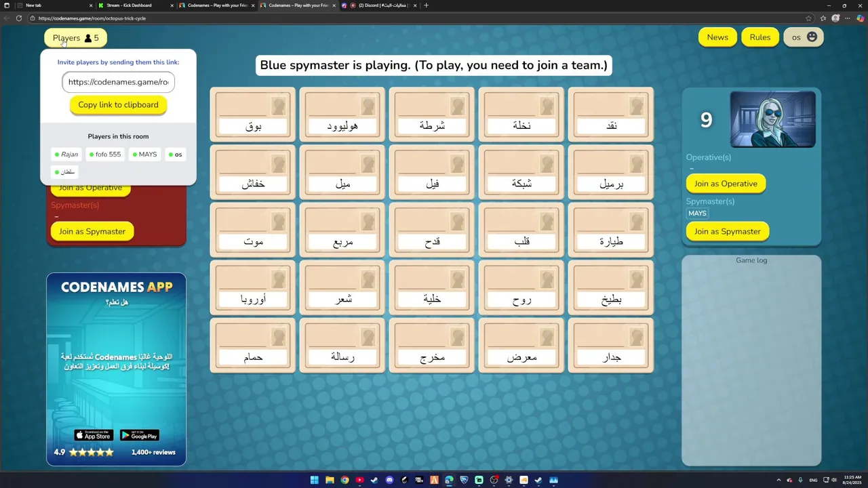This screenshot has width=868, height=488.
Task: Open Discord from the taskbar
Action: 389,480
